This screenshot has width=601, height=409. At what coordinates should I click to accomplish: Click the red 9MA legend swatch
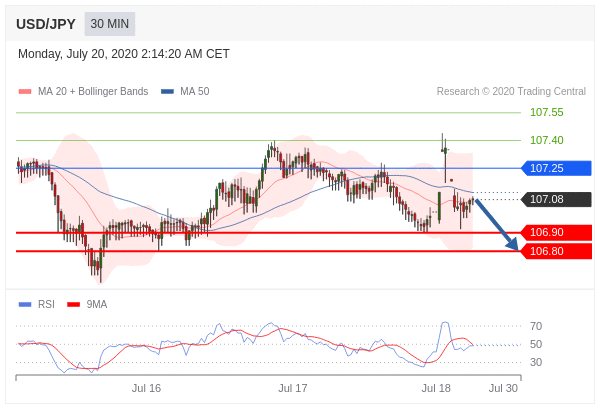pyautogui.click(x=73, y=305)
